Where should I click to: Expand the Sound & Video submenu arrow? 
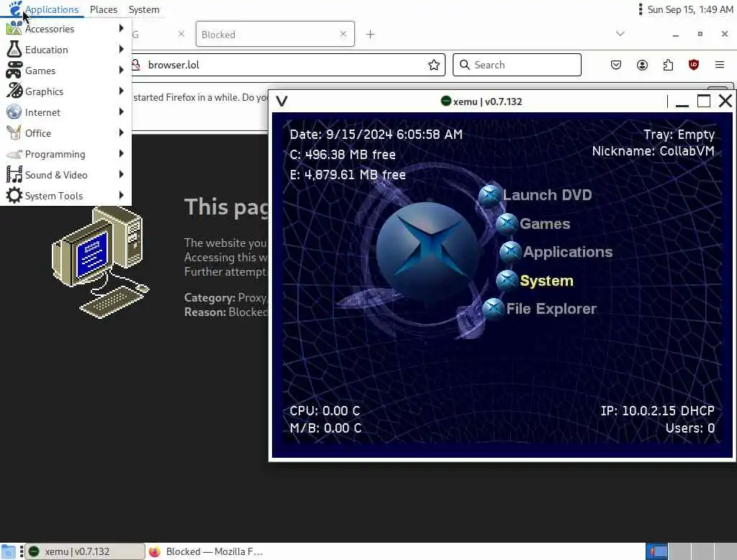(121, 174)
